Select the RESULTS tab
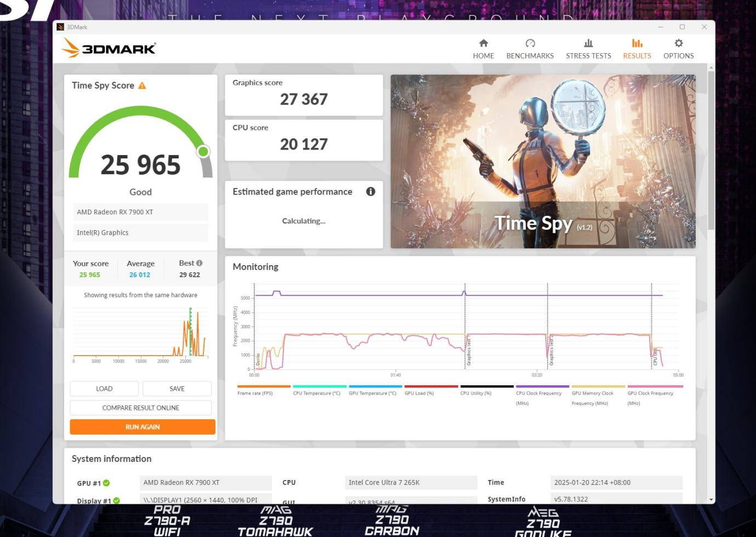This screenshot has height=537, width=756. click(636, 49)
